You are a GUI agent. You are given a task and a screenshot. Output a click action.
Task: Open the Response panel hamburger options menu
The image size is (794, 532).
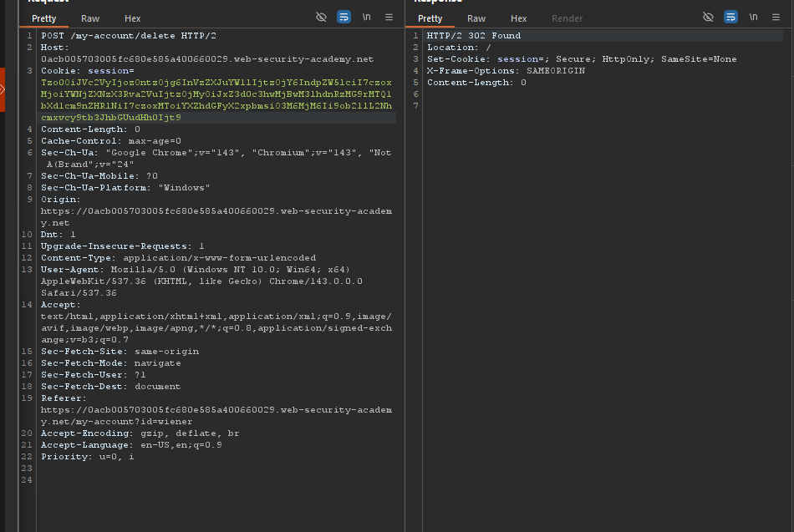click(x=776, y=18)
